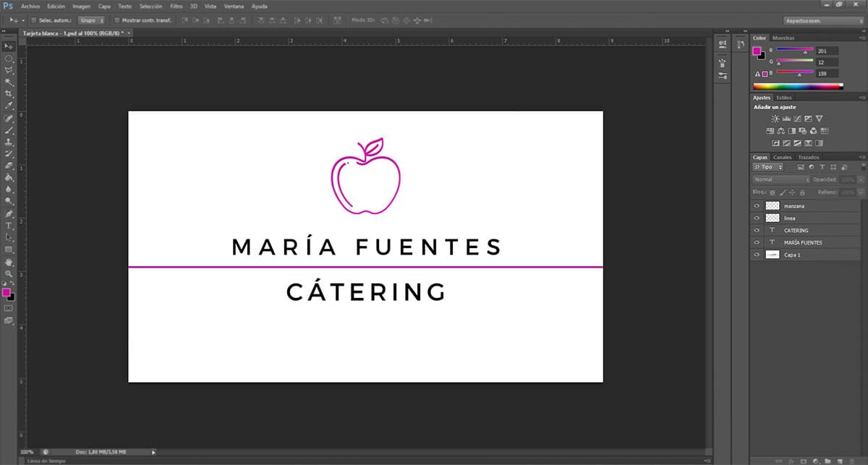Image resolution: width=868 pixels, height=465 pixels.
Task: Select the Pen tool
Action: coord(9,214)
